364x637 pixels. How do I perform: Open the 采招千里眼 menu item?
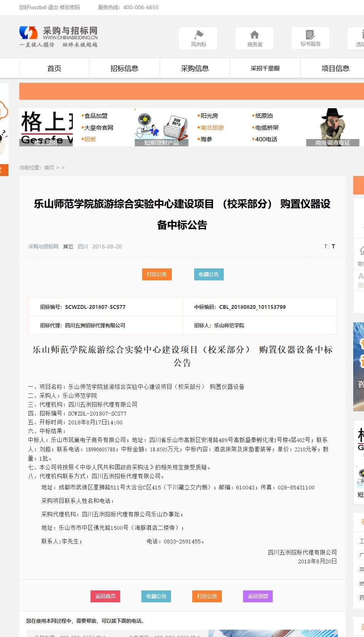pyautogui.click(x=265, y=68)
